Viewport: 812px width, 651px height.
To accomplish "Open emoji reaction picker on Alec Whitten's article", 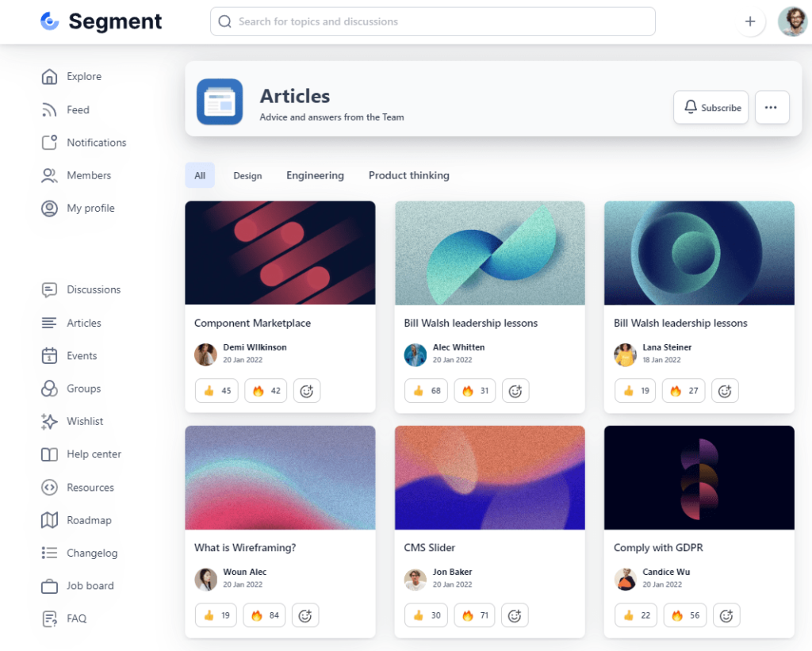I will pos(515,391).
